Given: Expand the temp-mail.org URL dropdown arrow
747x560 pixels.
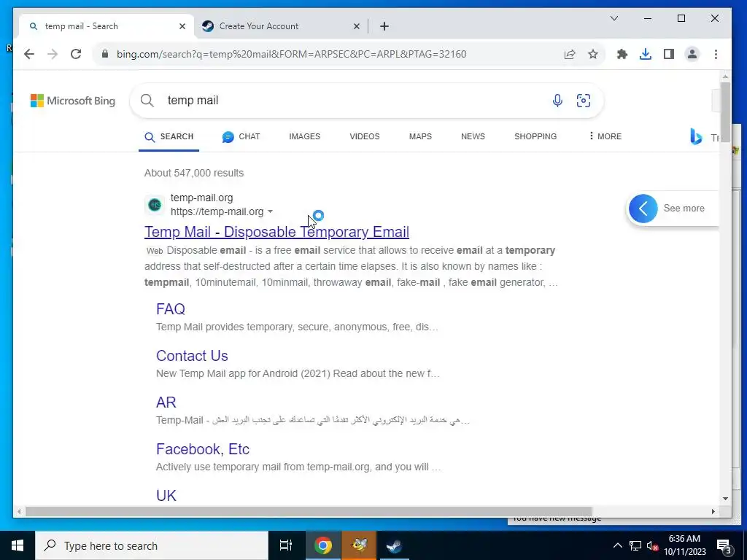Looking at the screenshot, I should pyautogui.click(x=270, y=211).
